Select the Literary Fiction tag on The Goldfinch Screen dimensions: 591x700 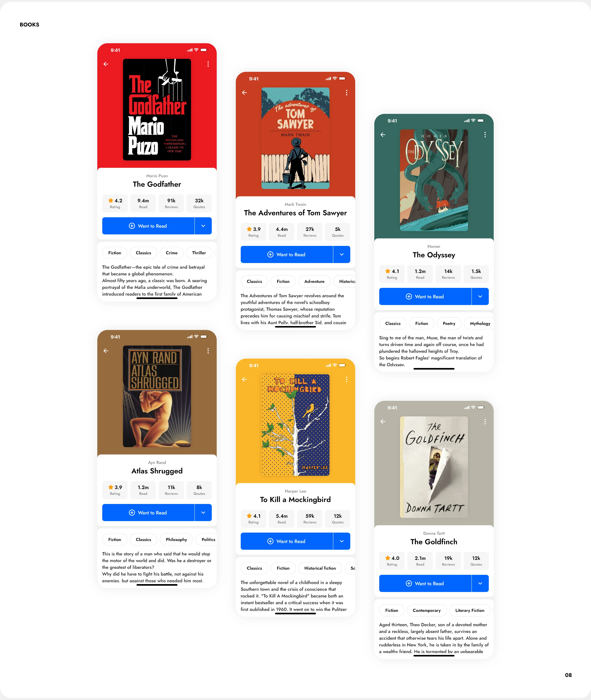pyautogui.click(x=470, y=611)
